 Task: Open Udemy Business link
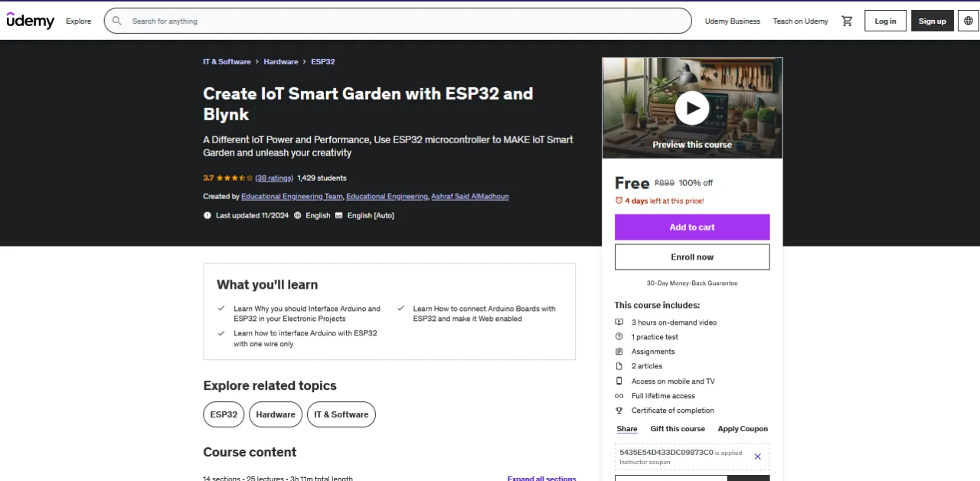(733, 21)
